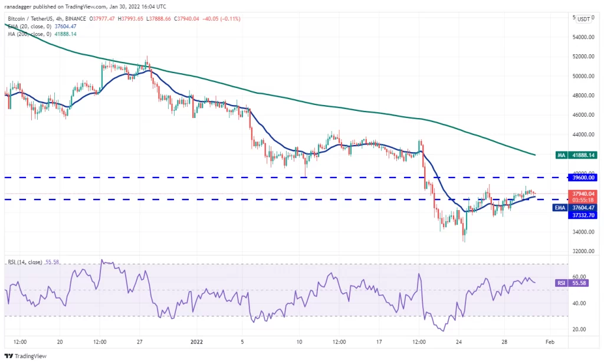
Task: Click the RSI 55.58 value tag
Action: (572, 283)
